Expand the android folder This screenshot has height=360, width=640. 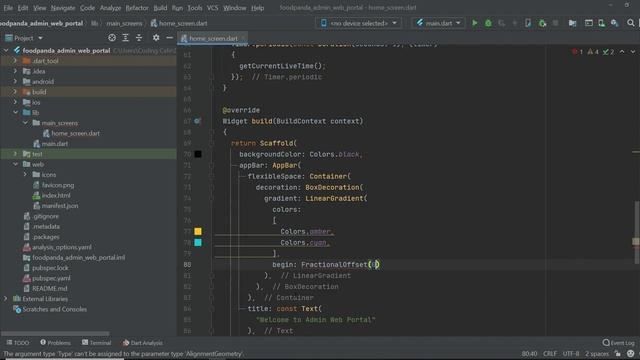click(x=15, y=82)
